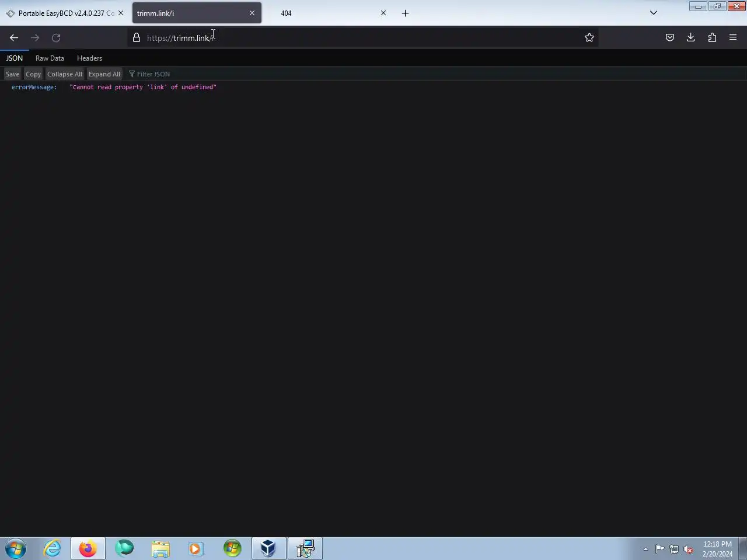Focus the Filter JSON field
The height and width of the screenshot is (560, 747).
pyautogui.click(x=435, y=74)
